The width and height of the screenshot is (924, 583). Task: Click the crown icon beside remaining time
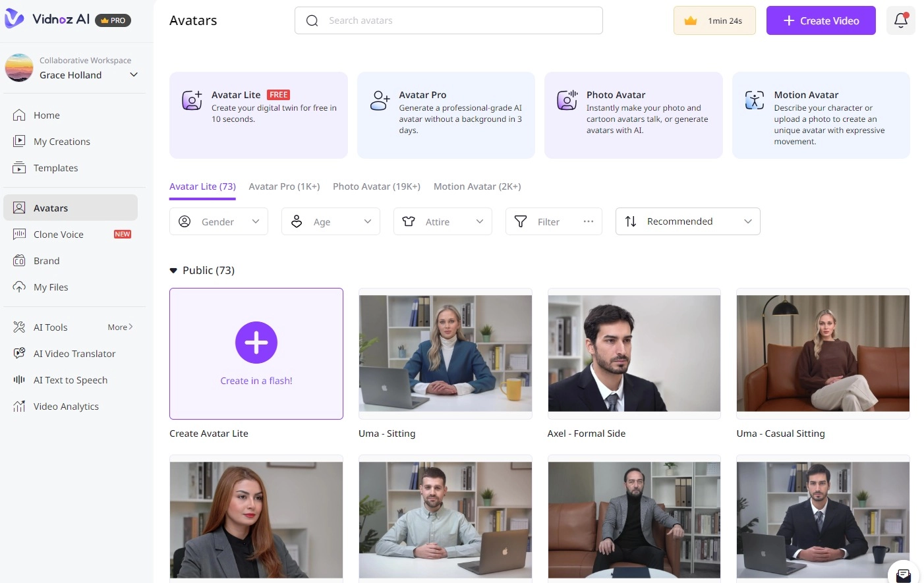[x=691, y=21]
